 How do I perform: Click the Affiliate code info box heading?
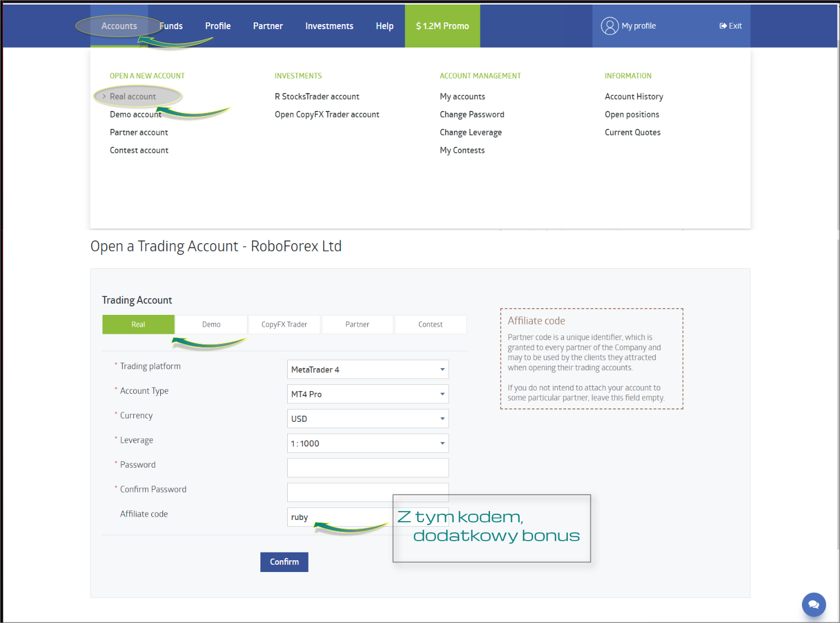coord(536,320)
